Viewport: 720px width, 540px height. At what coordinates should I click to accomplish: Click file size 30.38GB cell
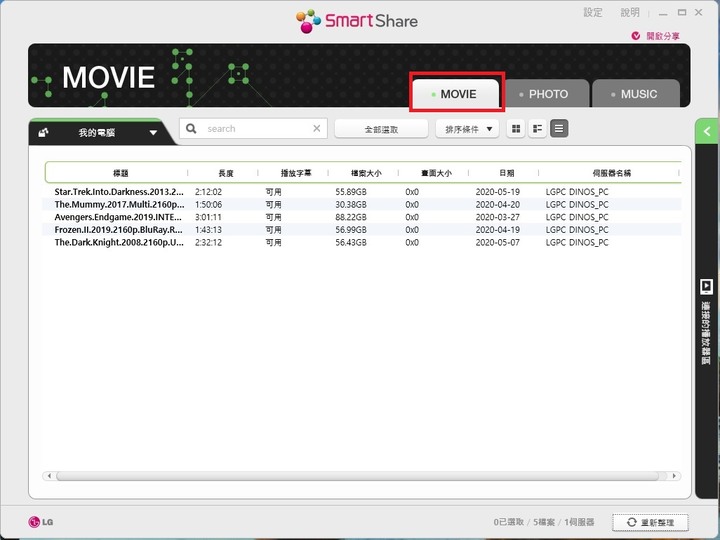pos(351,204)
